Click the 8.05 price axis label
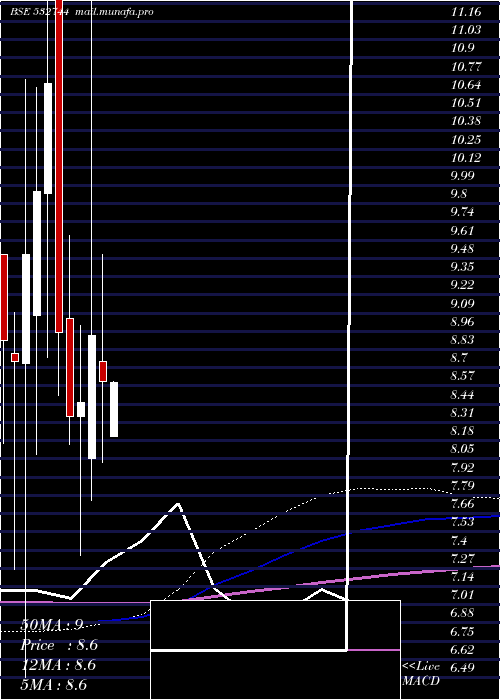 tap(463, 450)
